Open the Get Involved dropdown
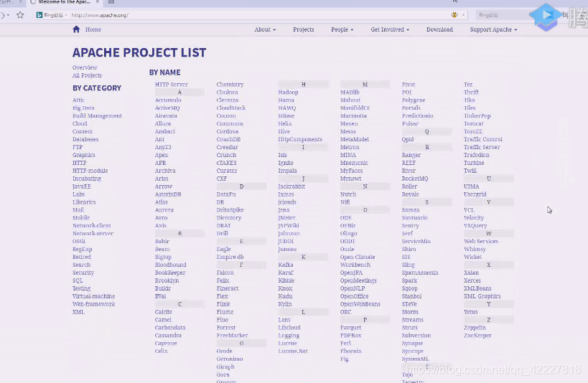 click(x=390, y=29)
